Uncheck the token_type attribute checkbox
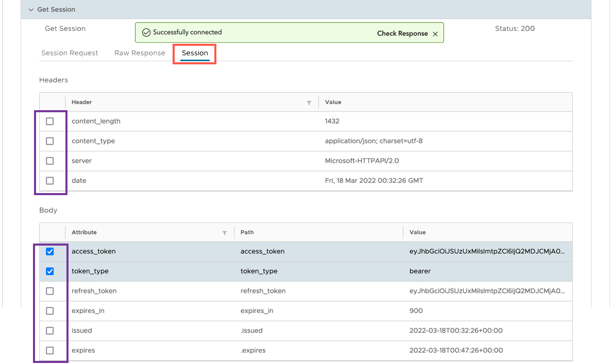Screen dimensions: 611x364 (50, 271)
